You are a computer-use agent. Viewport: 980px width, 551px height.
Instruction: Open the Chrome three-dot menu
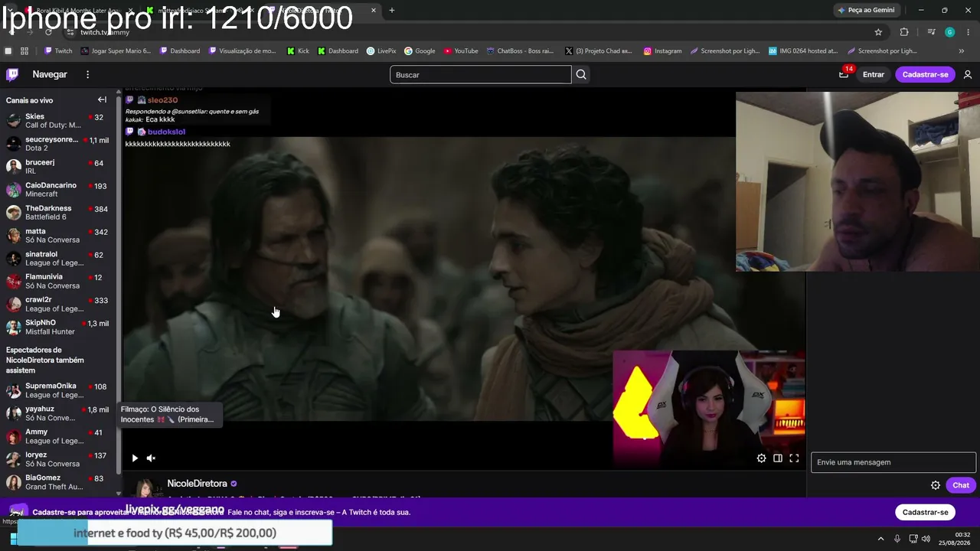967,32
